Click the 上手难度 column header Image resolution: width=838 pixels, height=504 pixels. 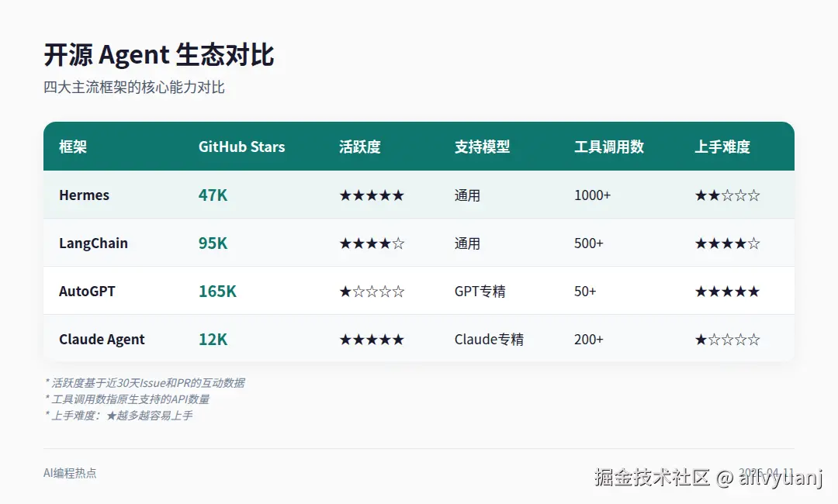(722, 147)
